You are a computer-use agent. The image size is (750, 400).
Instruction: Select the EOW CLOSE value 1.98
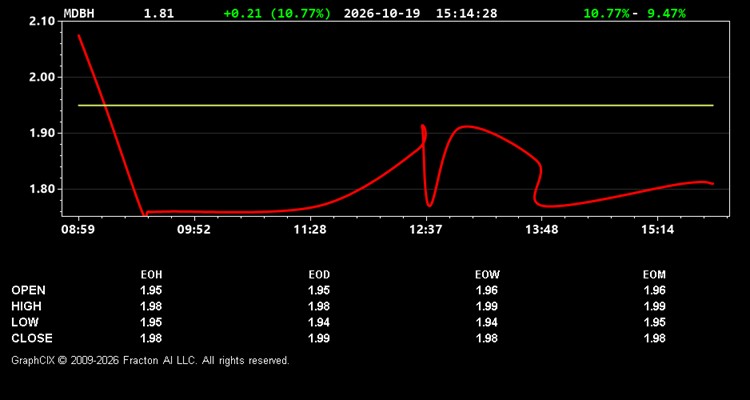click(487, 338)
